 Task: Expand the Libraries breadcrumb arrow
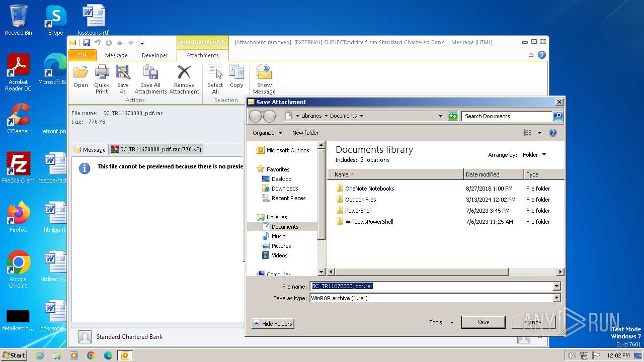pos(326,116)
